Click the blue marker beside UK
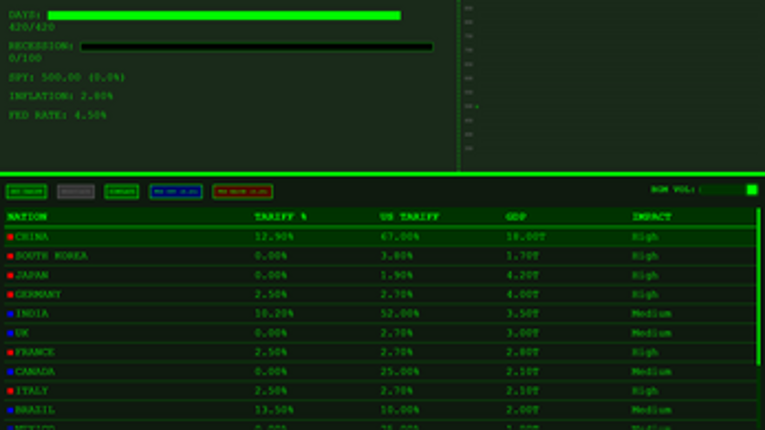This screenshot has width=765, height=430. coord(10,333)
